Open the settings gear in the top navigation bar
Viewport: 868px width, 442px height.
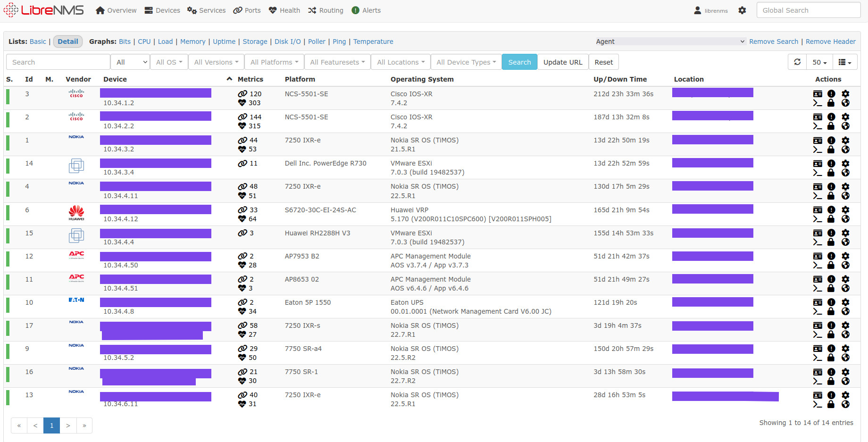click(x=742, y=10)
